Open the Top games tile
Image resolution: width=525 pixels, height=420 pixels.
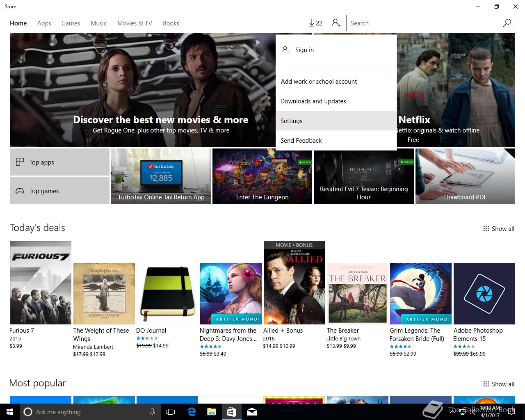[x=59, y=191]
